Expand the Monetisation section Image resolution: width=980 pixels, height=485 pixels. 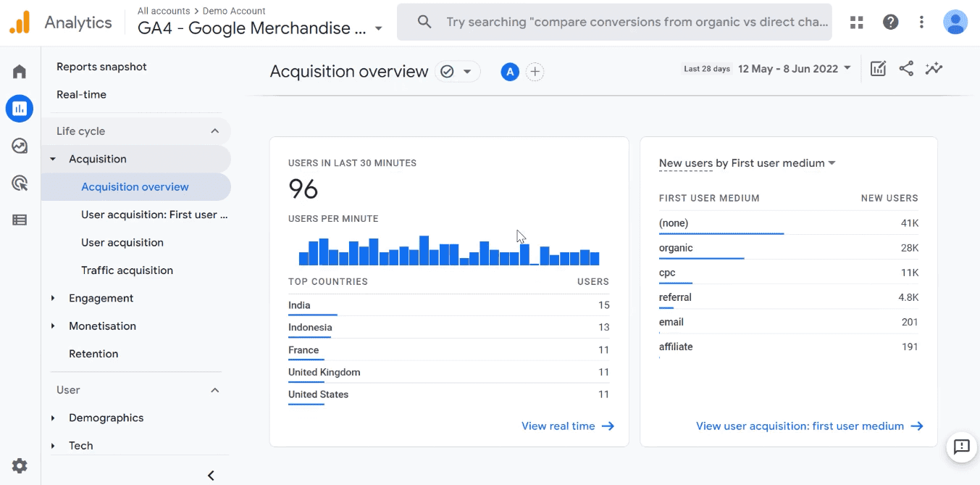pos(53,326)
